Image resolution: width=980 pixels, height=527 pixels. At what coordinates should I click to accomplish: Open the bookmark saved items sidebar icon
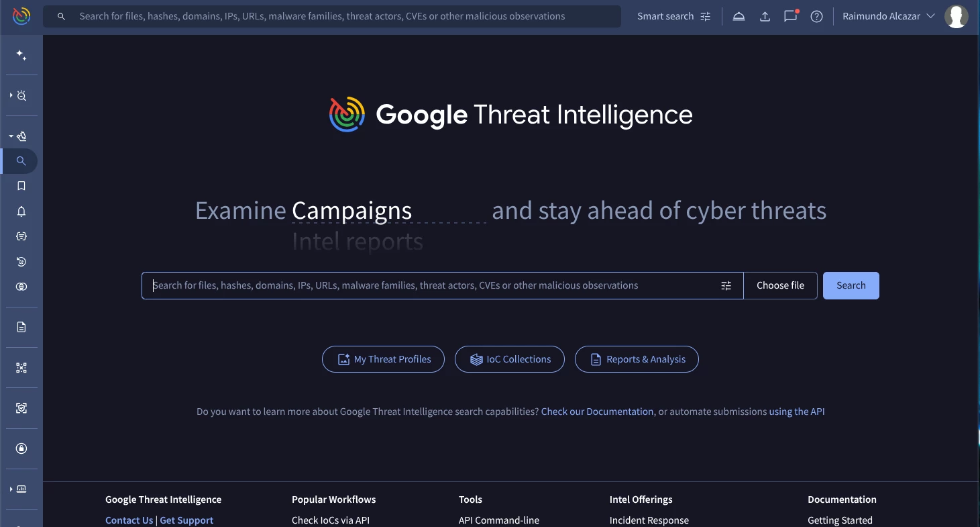[x=21, y=186]
